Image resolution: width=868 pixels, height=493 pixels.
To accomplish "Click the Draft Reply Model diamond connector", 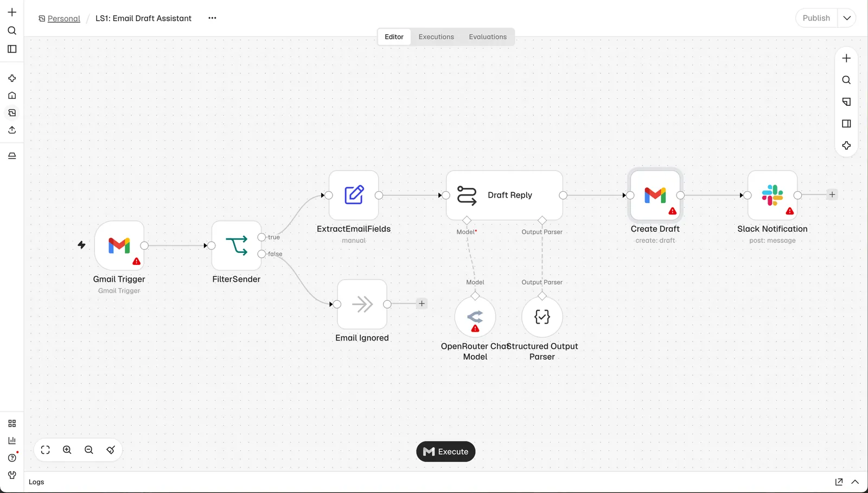I will [467, 220].
